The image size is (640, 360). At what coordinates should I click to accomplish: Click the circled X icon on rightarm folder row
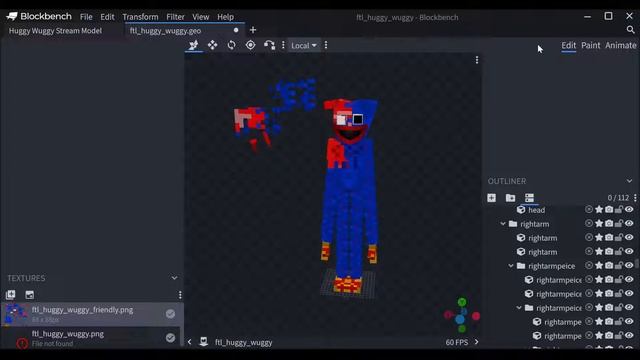coord(589,224)
